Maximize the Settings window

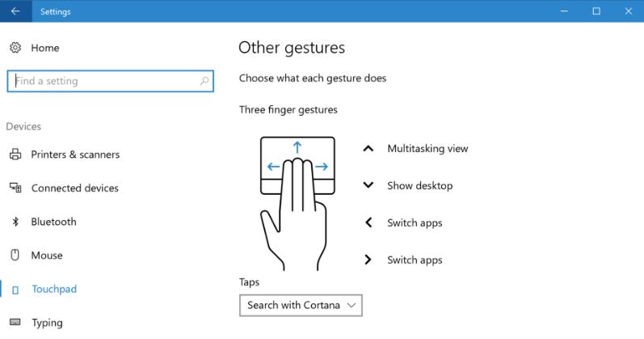[596, 11]
